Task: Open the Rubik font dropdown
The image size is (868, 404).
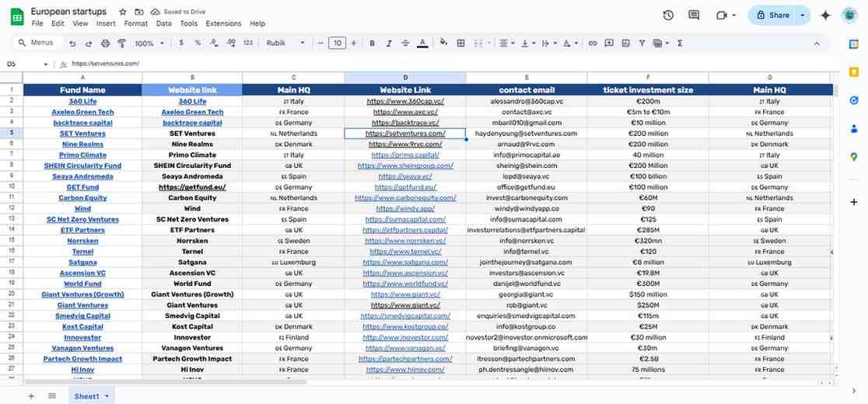Action: [x=285, y=43]
